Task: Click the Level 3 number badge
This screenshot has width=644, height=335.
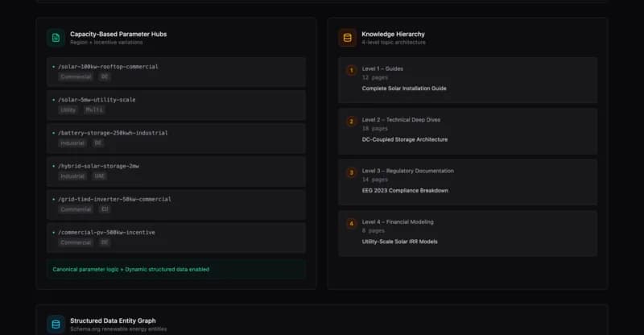Action: [351, 172]
